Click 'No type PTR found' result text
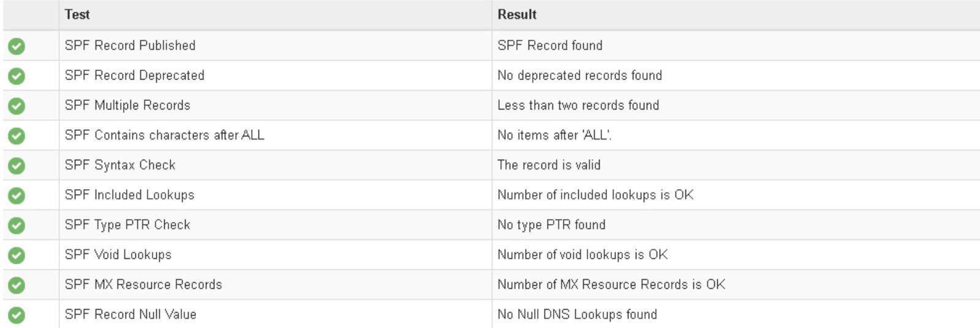Screen dimensions: 980x328 coord(551,225)
